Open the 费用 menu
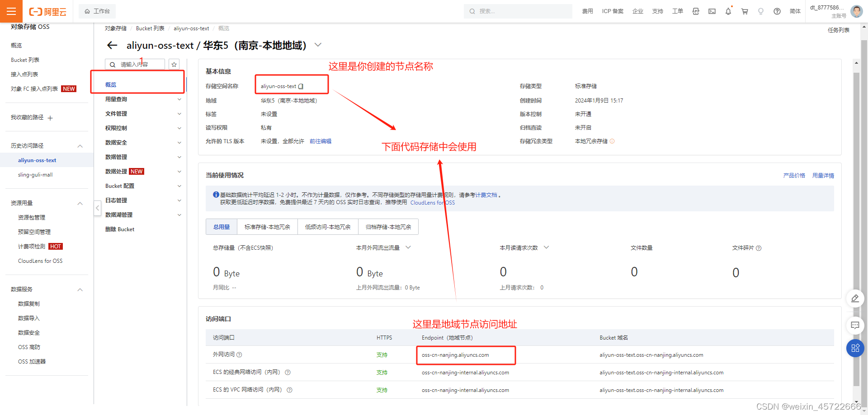The height and width of the screenshot is (415, 868). point(587,11)
